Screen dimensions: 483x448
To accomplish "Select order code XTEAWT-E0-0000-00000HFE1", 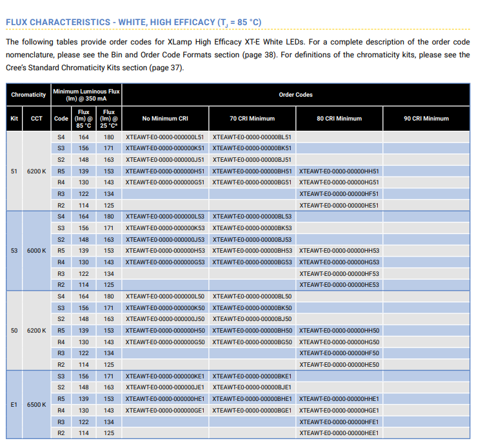I will click(x=339, y=422).
